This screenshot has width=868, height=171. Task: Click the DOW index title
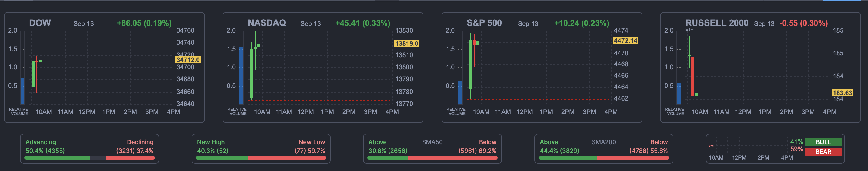coord(40,23)
